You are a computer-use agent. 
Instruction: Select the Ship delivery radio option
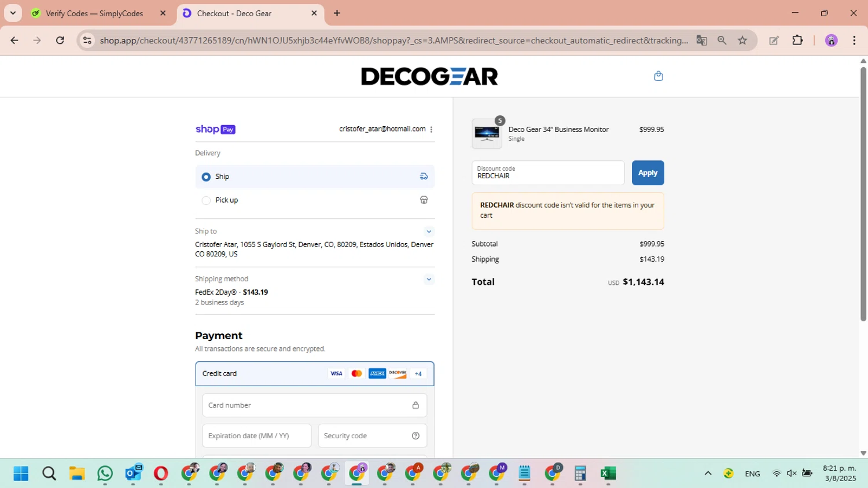206,177
